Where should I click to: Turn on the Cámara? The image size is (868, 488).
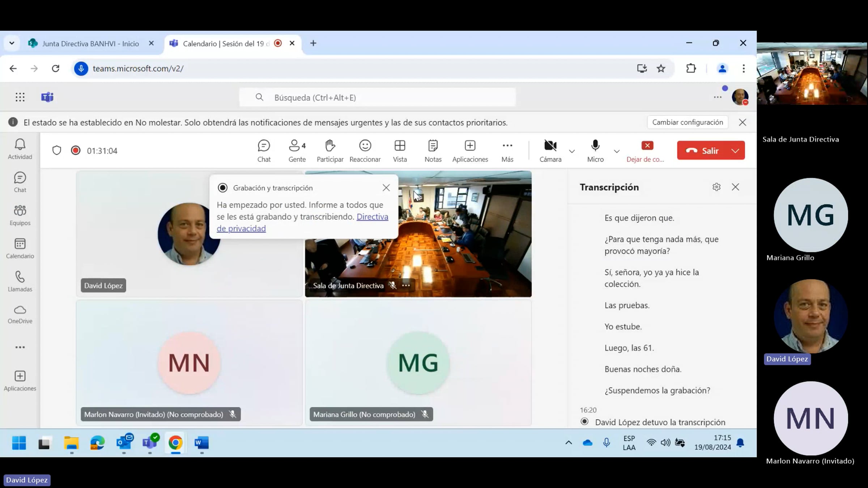(x=550, y=151)
